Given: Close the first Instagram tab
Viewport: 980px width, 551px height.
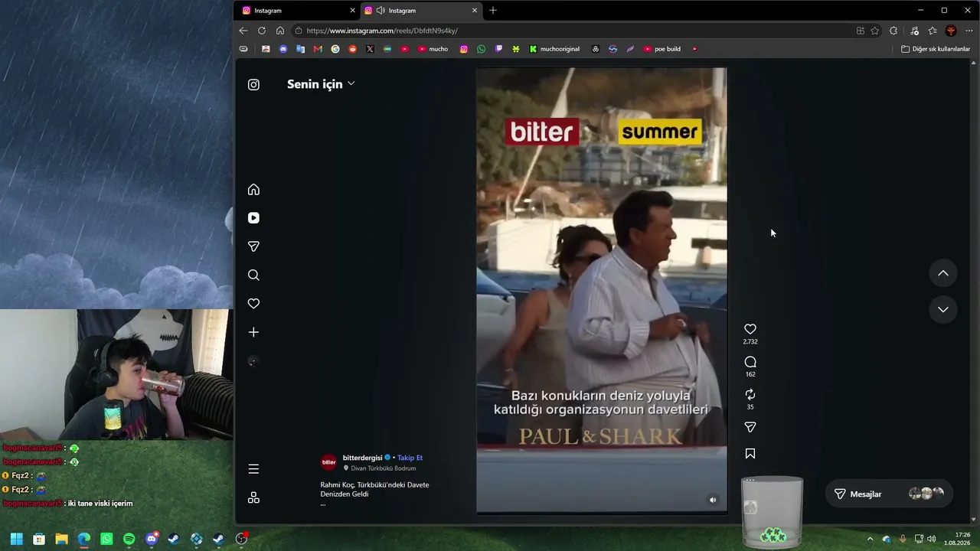Looking at the screenshot, I should 353,11.
